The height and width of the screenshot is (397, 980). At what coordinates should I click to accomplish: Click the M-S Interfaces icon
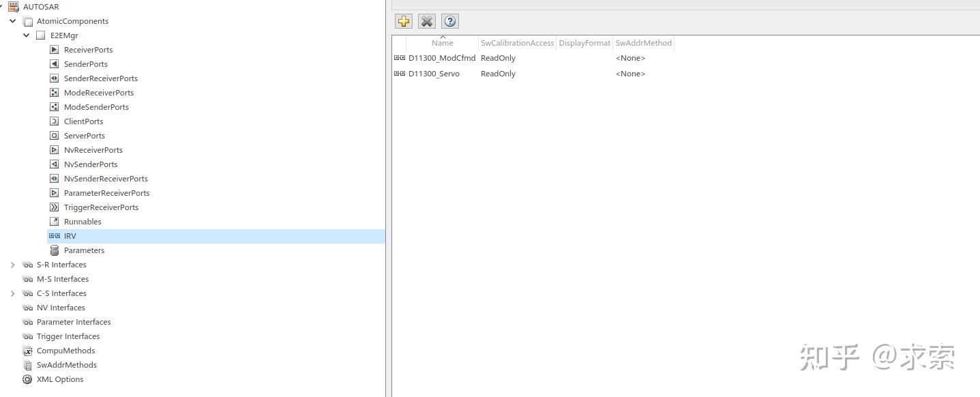coord(27,279)
